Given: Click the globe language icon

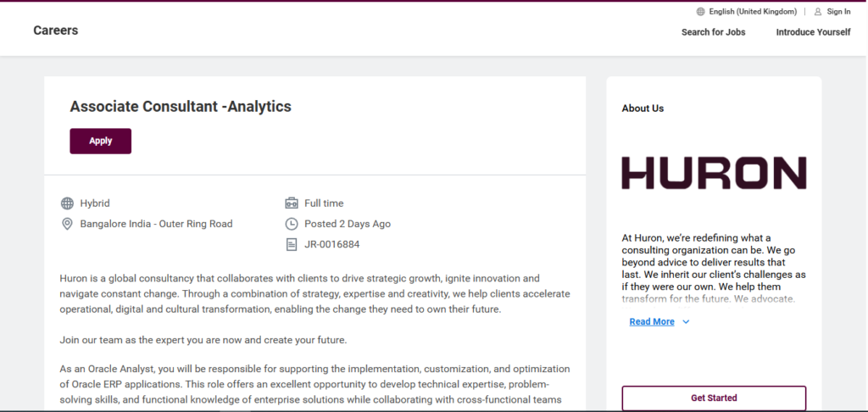Looking at the screenshot, I should (700, 12).
